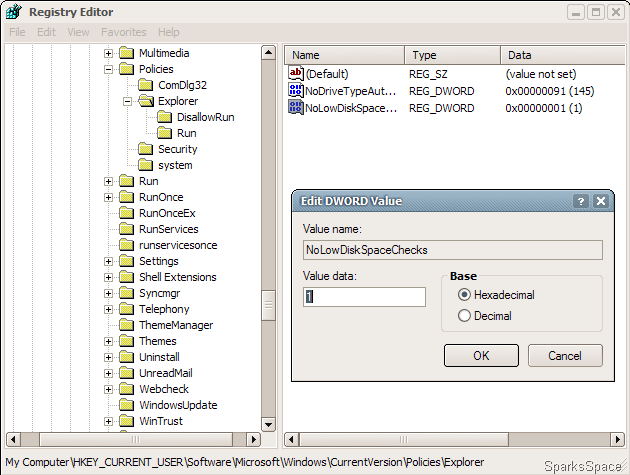Click the Value data input field
The image size is (630, 475).
coord(364,297)
